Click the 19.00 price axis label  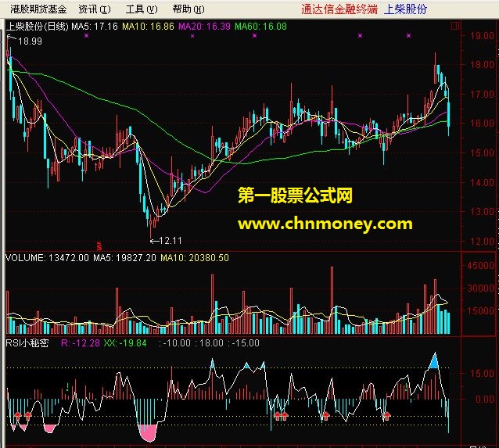[x=483, y=35]
